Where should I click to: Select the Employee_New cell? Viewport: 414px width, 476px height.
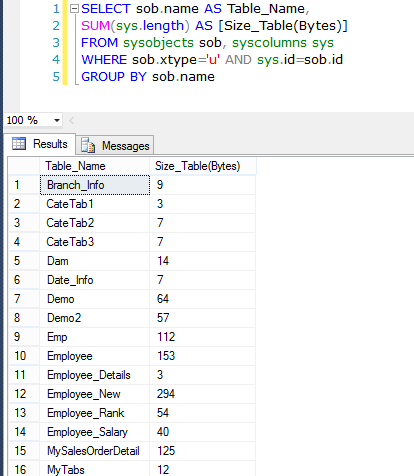pyautogui.click(x=95, y=394)
